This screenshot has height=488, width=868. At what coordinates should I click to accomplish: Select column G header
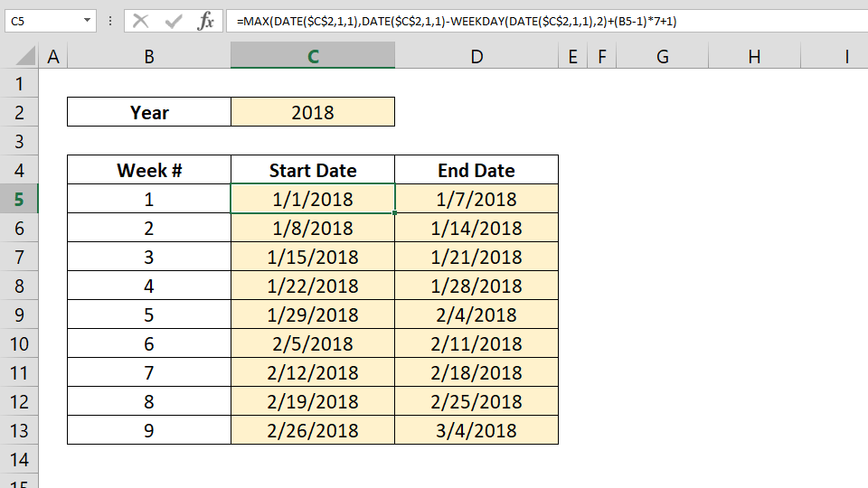[x=663, y=56]
